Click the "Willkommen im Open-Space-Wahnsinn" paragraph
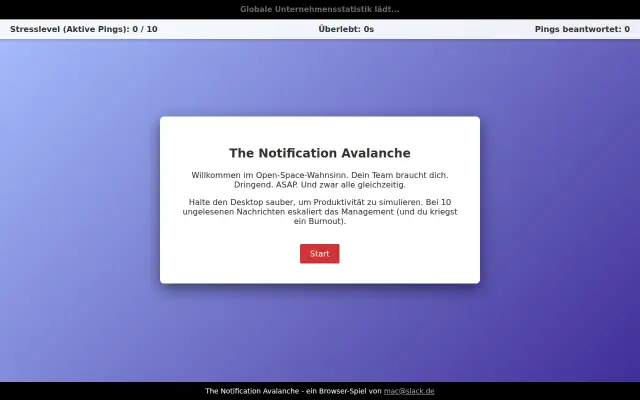640x400 pixels. [320, 180]
